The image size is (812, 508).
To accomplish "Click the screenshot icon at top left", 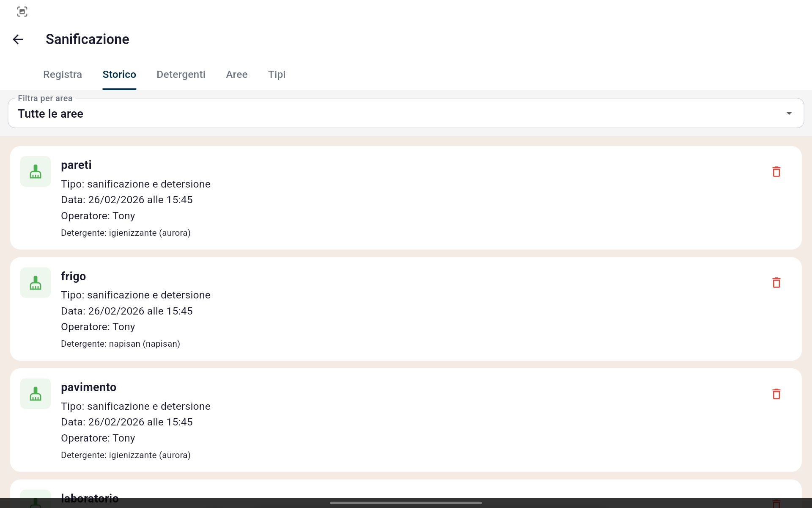I will [22, 11].
